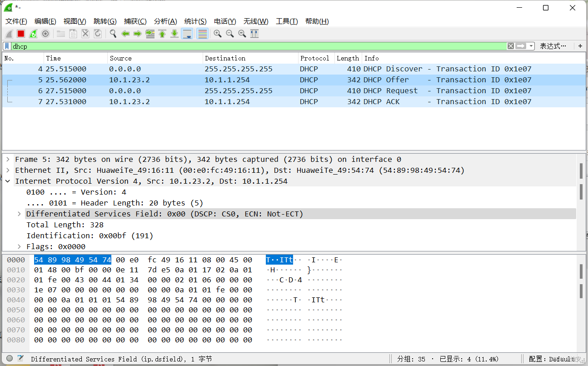The height and width of the screenshot is (366, 588).
Task: Select the DHCP Request packet row
Action: (294, 91)
